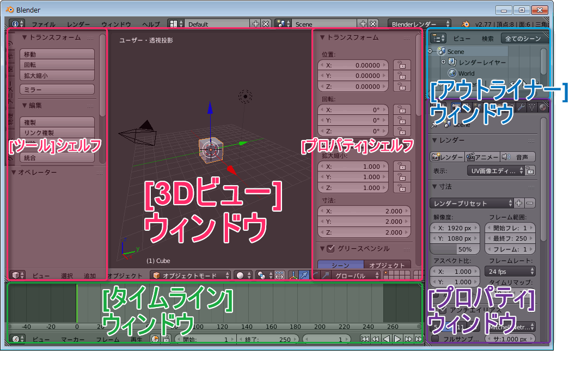Open the 3D View editor type cube icon
Viewport: 588px width, 374px height.
tap(17, 275)
